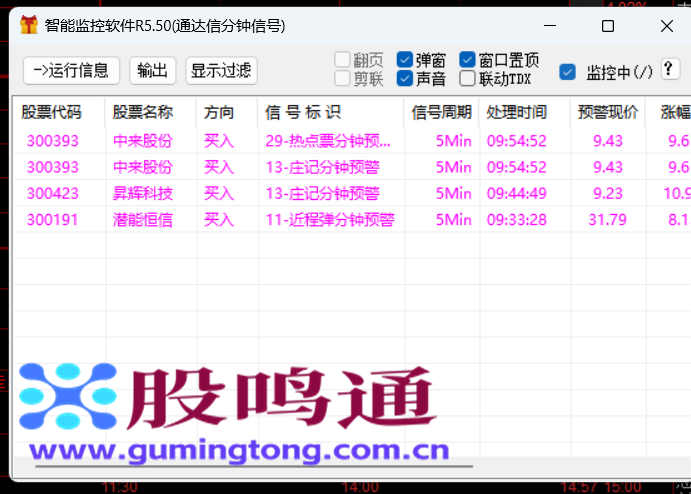The height and width of the screenshot is (494, 691).
Task: Click processing time 09:33:28
Action: [516, 219]
